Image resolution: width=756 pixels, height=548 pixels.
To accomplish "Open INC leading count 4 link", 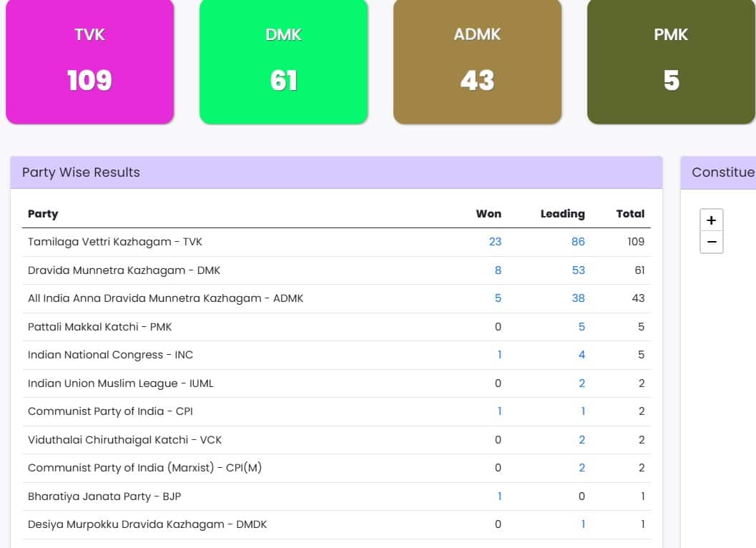I will (581, 355).
